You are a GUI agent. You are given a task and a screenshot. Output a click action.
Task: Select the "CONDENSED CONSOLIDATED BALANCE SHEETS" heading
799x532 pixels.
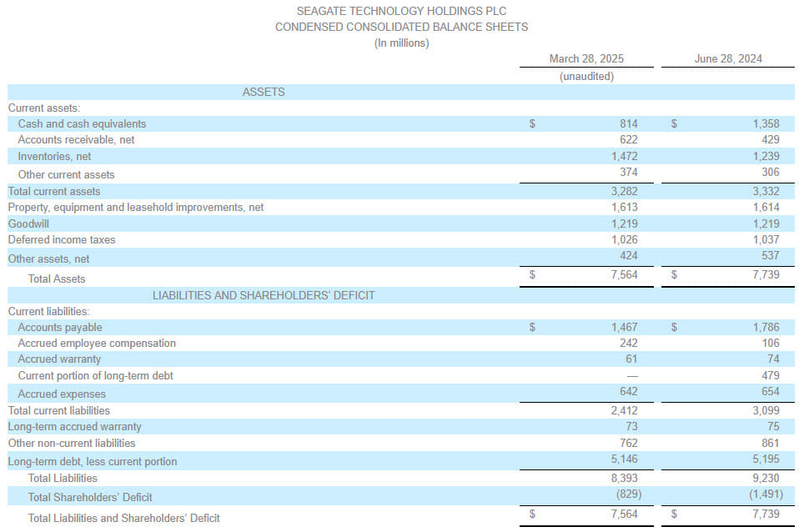[401, 27]
